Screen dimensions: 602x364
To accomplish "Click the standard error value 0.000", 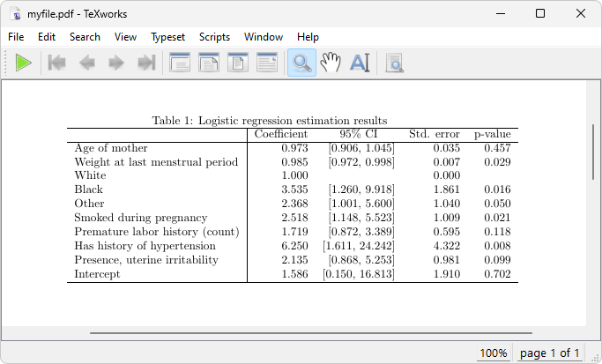I will 447,175.
